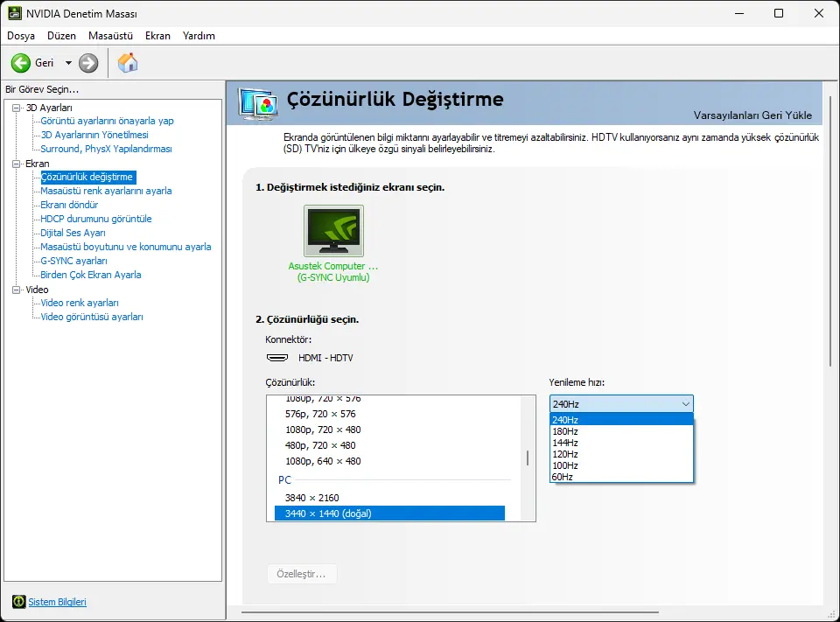Maximize the NVIDIA Denetim Masası window
Image resolution: width=840 pixels, height=622 pixels.
point(779,13)
